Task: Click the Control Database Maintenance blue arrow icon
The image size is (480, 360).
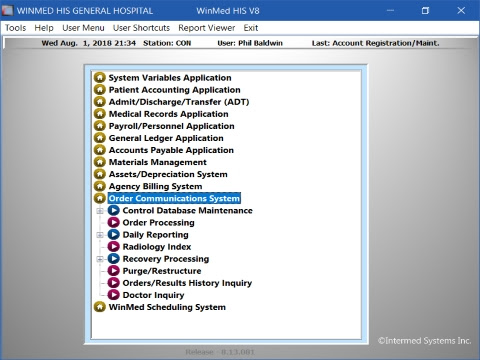Action: pos(113,210)
